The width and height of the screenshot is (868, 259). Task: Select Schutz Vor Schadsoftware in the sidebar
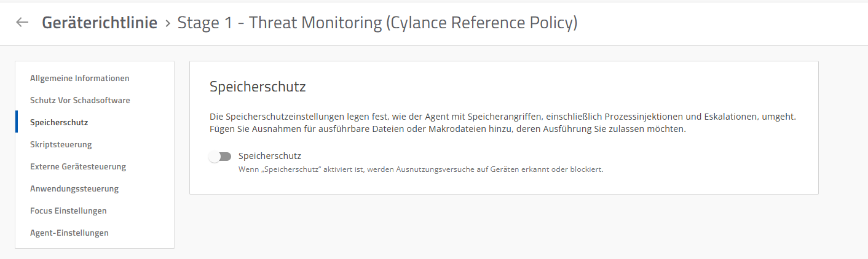[x=80, y=101]
